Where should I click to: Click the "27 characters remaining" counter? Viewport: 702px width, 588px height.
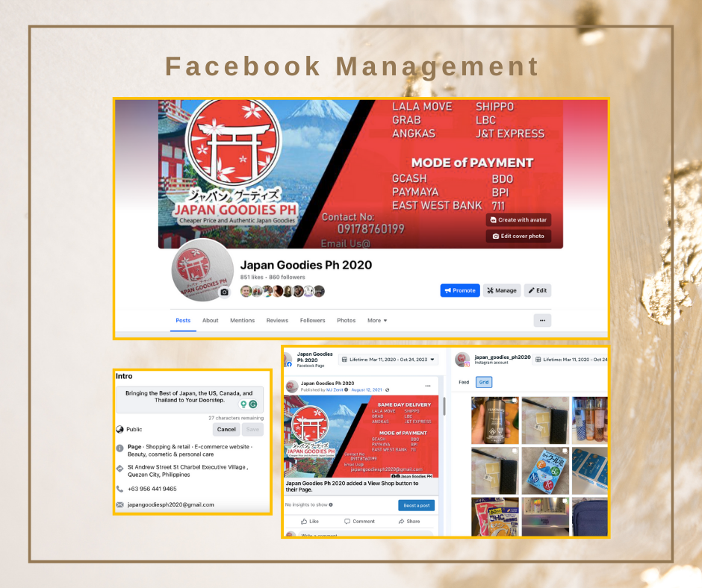[x=236, y=418]
